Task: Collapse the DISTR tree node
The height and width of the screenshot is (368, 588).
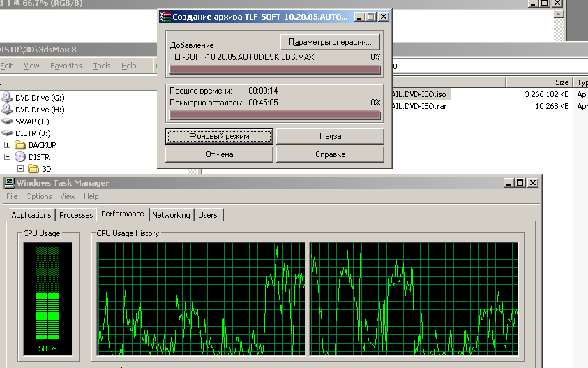Action: [7, 157]
